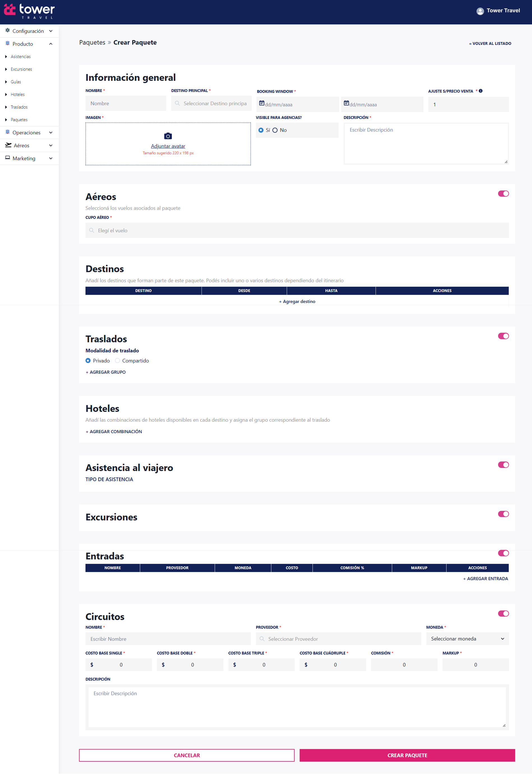Focus the Circuitos Escribir Nombre field
This screenshot has width=532, height=774.
click(168, 639)
